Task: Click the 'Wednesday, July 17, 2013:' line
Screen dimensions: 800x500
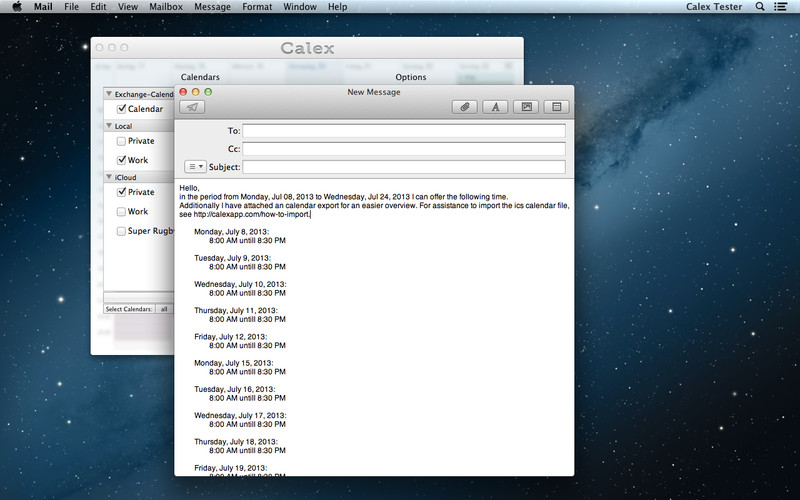Action: [x=240, y=415]
